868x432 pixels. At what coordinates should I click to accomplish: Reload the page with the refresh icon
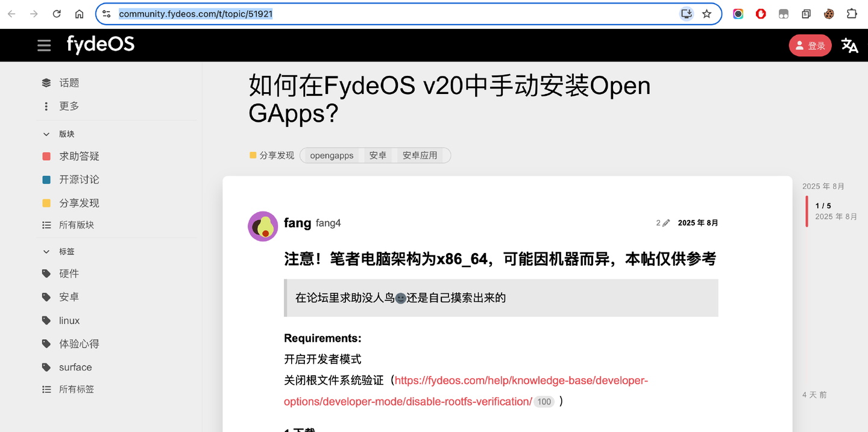point(57,14)
